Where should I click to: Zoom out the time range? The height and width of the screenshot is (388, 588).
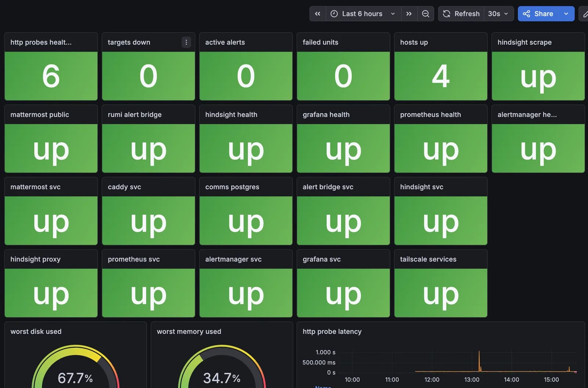(x=426, y=14)
